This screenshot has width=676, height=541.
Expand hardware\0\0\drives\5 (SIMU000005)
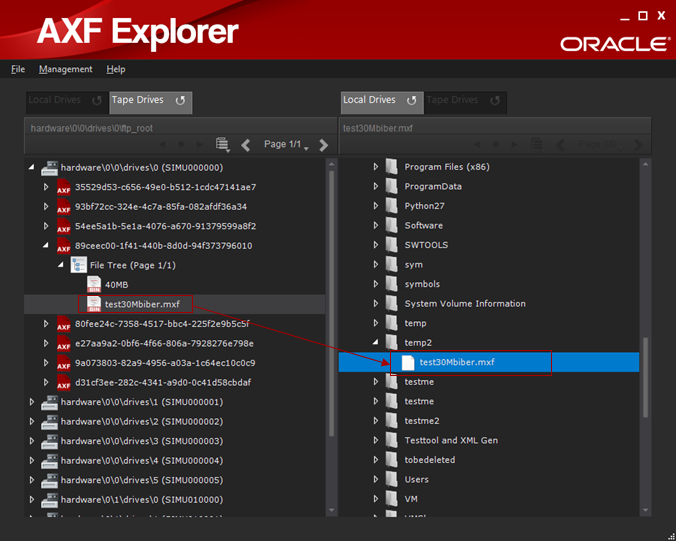pos(31,480)
